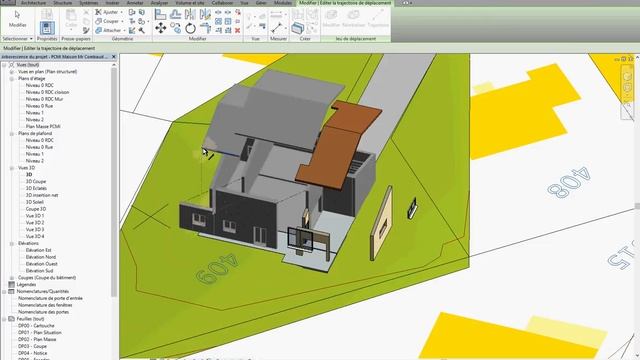
Task: Switch to the Architecture ribbon tab
Action: pyautogui.click(x=33, y=3)
